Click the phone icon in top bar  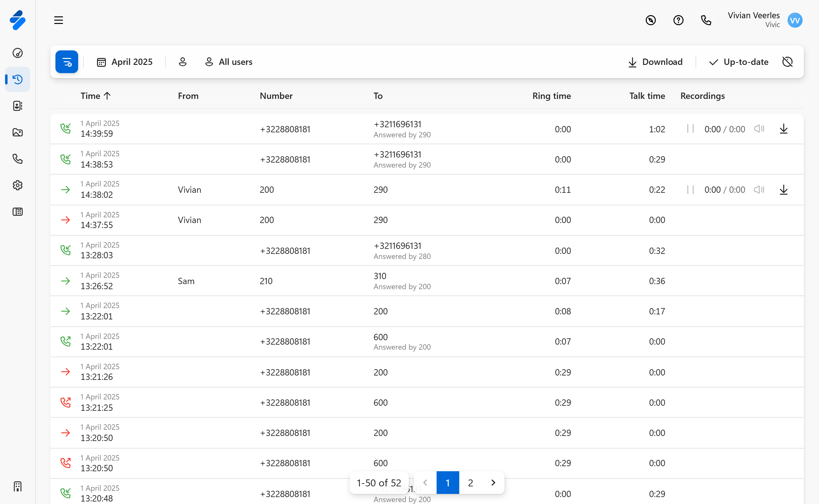click(x=706, y=20)
